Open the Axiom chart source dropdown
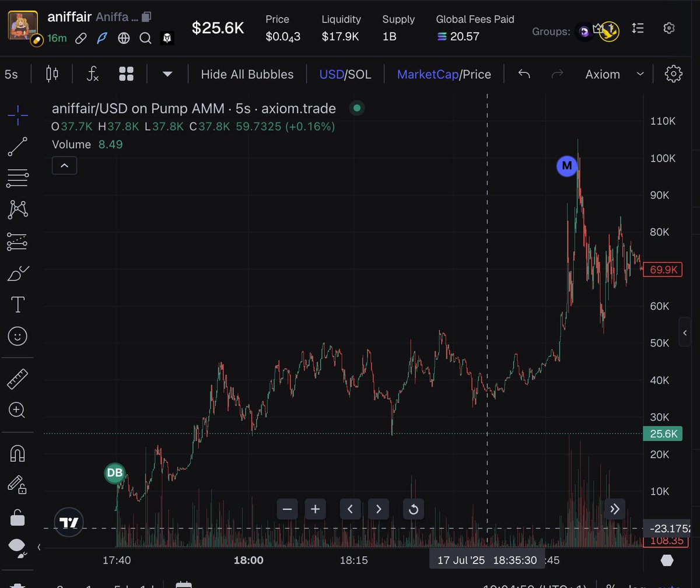Image resolution: width=700 pixels, height=588 pixels. click(614, 74)
